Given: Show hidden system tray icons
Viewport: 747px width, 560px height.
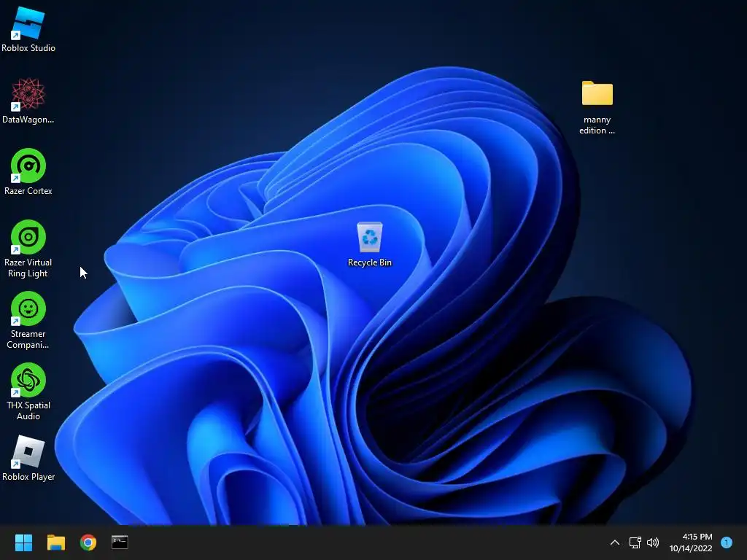Looking at the screenshot, I should [x=614, y=542].
